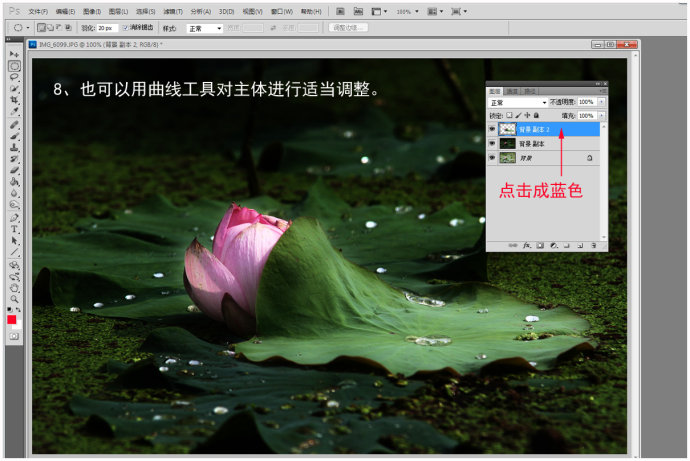Select the 3D Orbit camera tool

14,277
